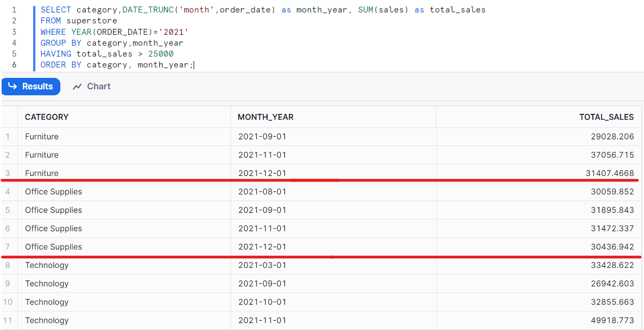
Task: Select the 37056.715 sales value
Action: click(x=612, y=155)
